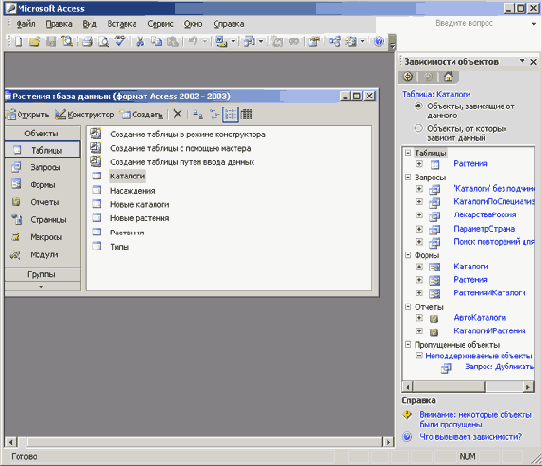Click the dependencies tree horizontal scrollbar thumb
Viewport: 542px width, 466px height.
coord(449,387)
